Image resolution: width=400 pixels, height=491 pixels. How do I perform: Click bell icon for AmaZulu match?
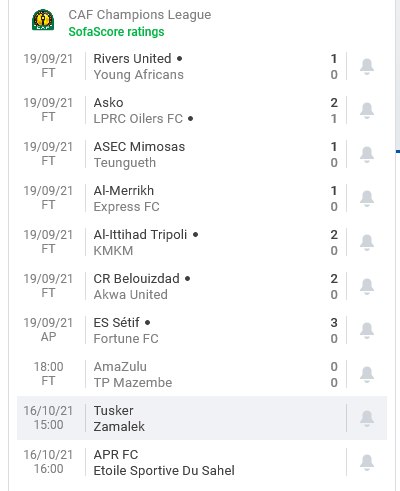367,374
